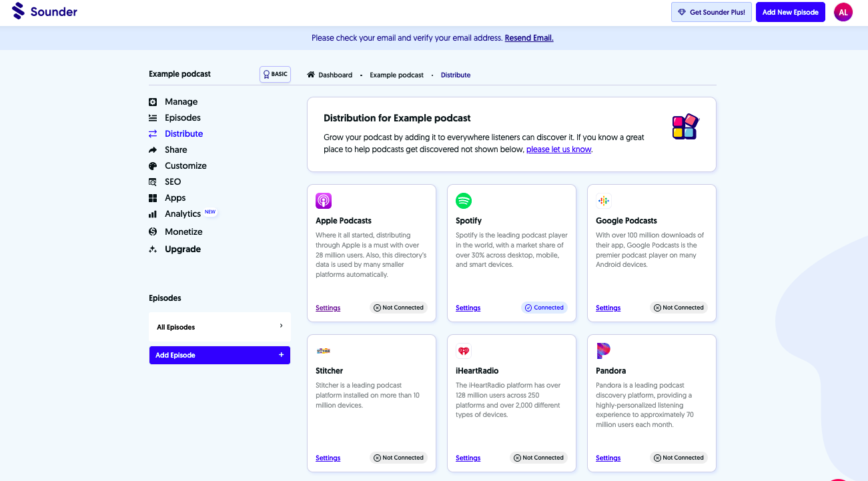Viewport: 868px width, 481px height.
Task: Click the Pandora platform icon
Action: tap(604, 350)
